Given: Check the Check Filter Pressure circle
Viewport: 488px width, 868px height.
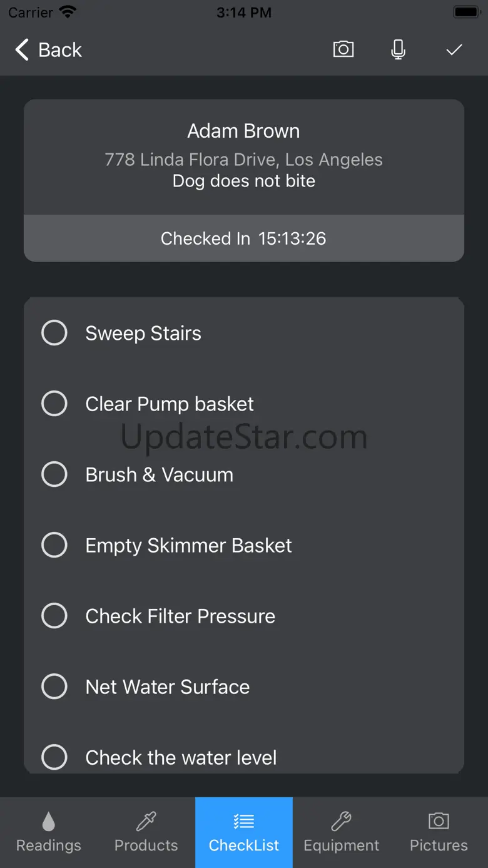Looking at the screenshot, I should [x=54, y=616].
